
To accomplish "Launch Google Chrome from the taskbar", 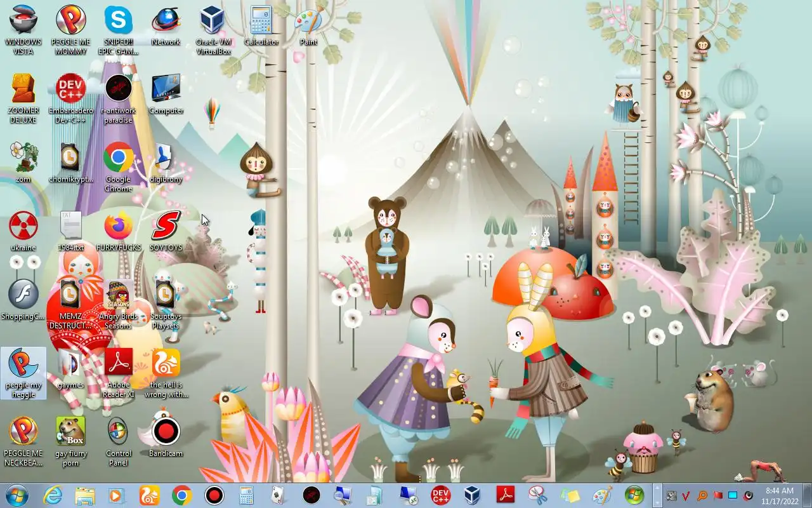I will tap(181, 495).
